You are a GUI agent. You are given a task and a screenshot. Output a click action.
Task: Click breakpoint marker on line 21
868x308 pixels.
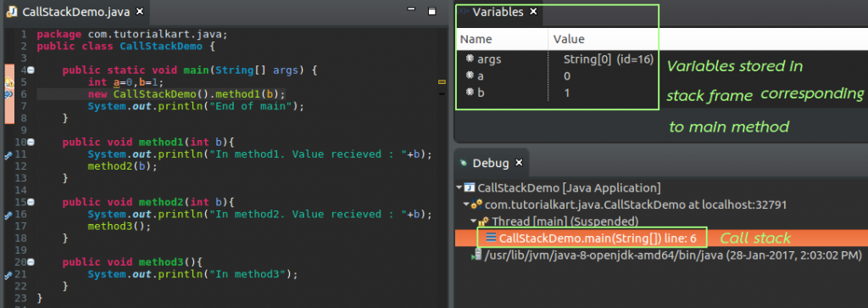click(x=8, y=275)
